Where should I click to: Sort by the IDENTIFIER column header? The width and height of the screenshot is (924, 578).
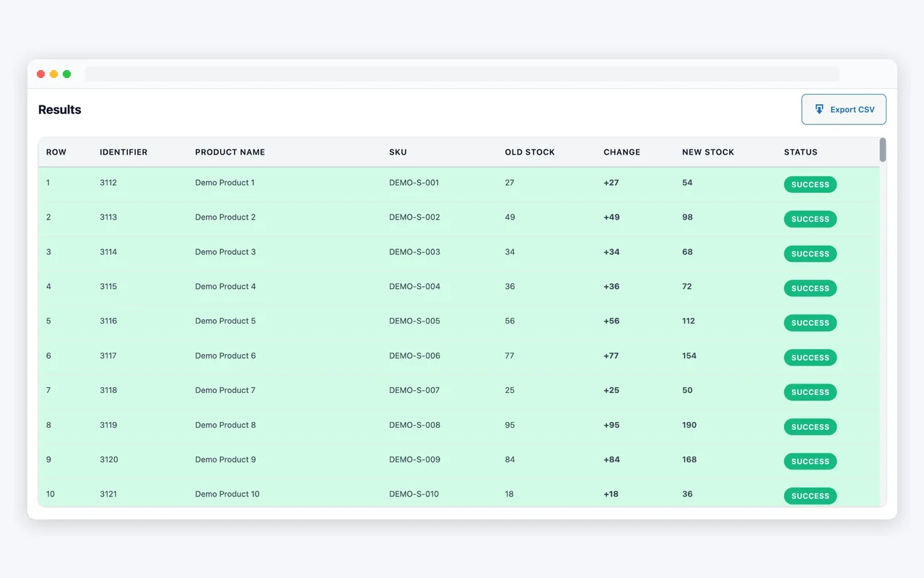pyautogui.click(x=123, y=152)
